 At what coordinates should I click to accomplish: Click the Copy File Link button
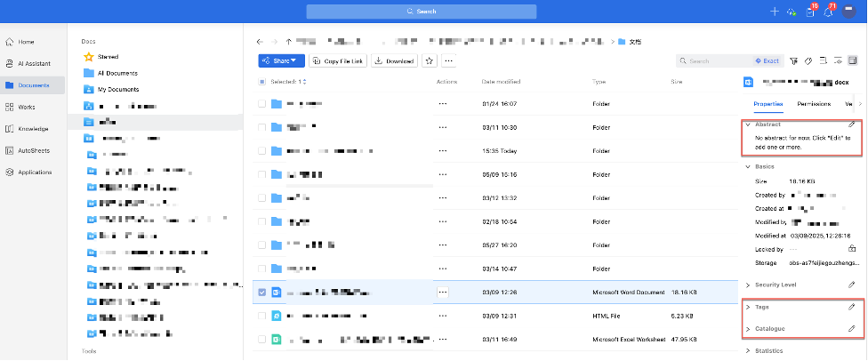337,60
